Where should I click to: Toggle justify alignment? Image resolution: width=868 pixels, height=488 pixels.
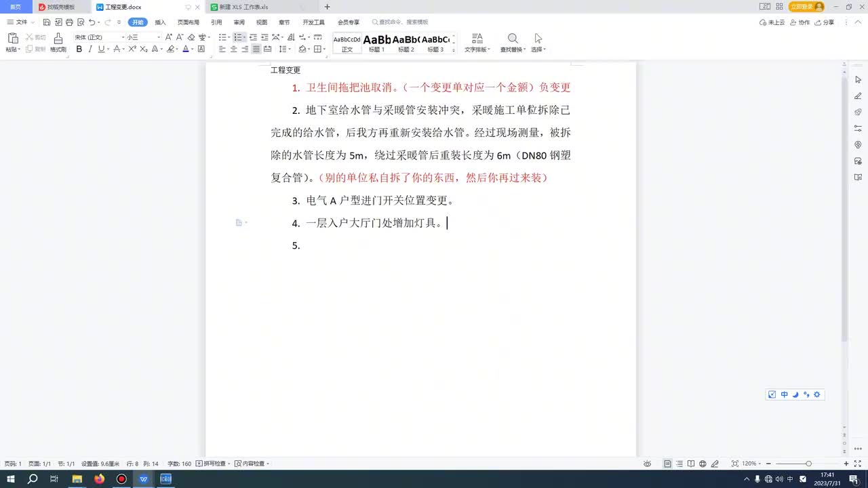click(x=256, y=49)
